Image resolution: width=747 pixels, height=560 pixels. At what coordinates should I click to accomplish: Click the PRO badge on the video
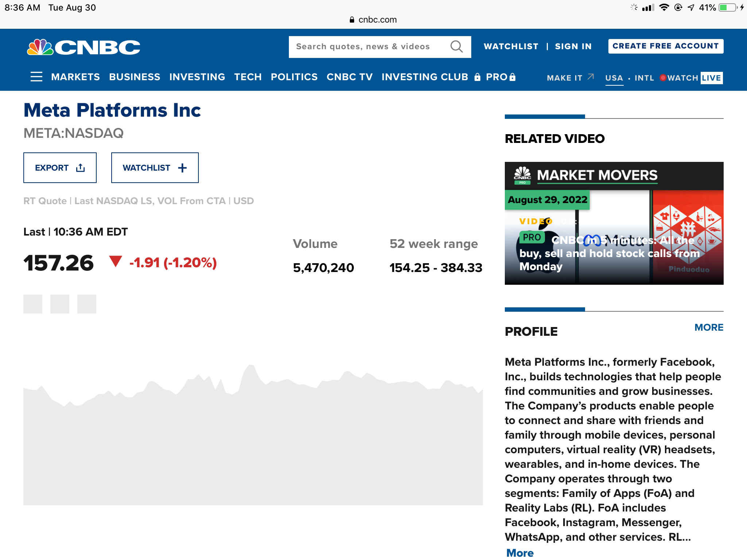point(532,237)
